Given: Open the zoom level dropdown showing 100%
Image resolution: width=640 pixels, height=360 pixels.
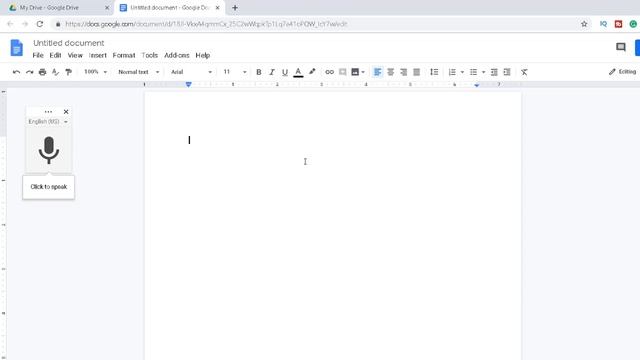Looking at the screenshot, I should coord(95,72).
